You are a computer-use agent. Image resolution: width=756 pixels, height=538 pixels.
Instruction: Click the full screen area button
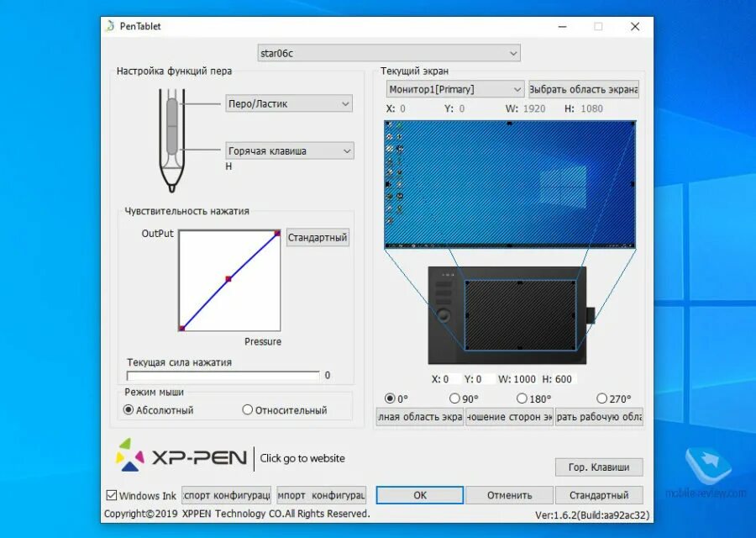[420, 417]
